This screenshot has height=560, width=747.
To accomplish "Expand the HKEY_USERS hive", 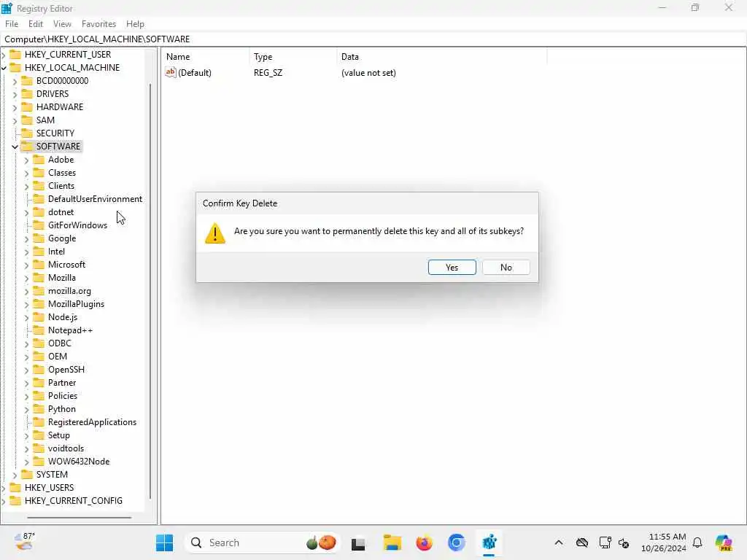I will pos(4,488).
